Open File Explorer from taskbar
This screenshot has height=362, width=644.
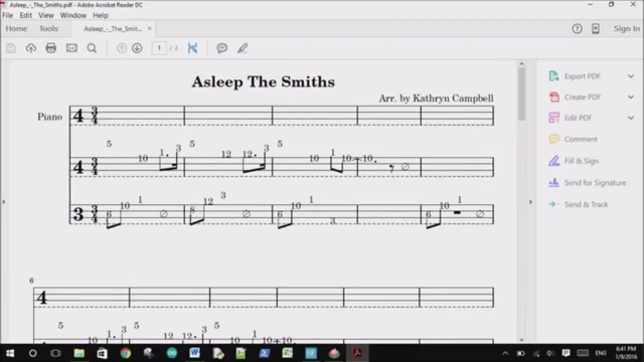click(x=79, y=353)
